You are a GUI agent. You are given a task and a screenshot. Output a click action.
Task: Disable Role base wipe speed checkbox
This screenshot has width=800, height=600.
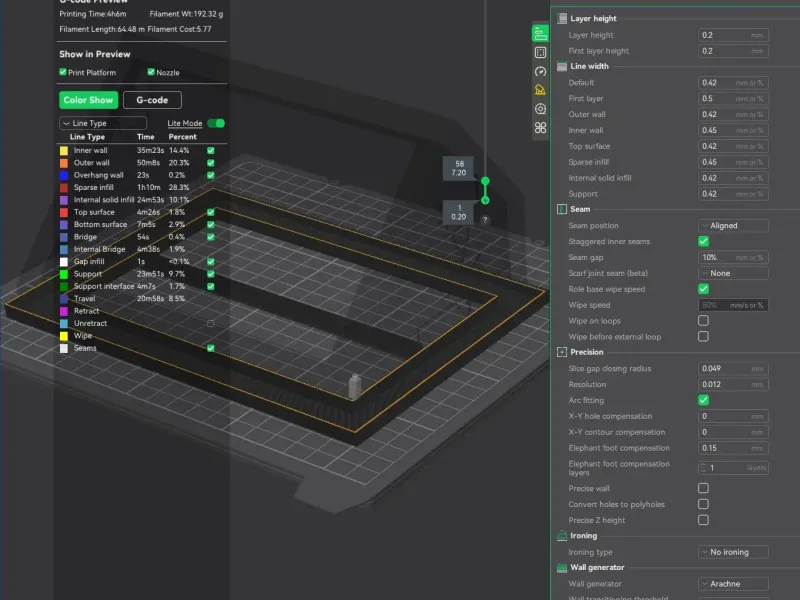(x=703, y=289)
